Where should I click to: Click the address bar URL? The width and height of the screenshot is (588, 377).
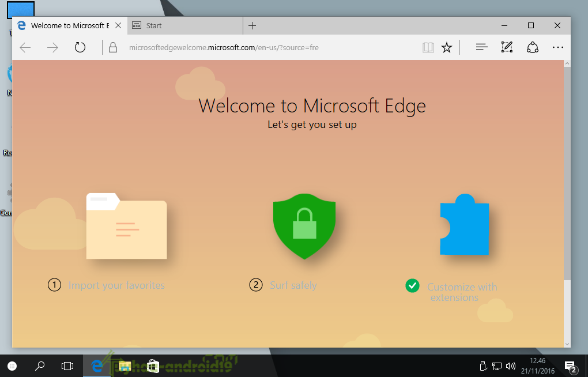[x=224, y=48]
